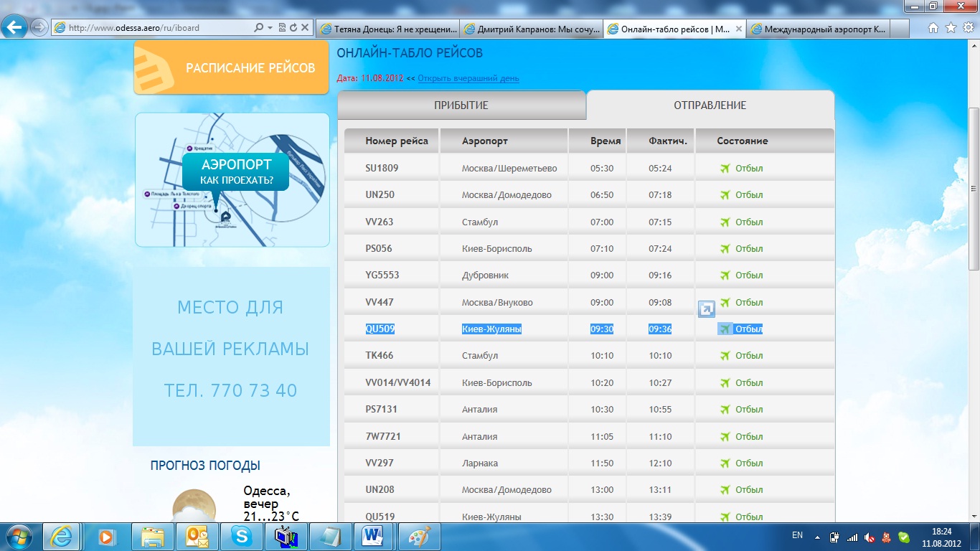Click the АЭРОПОРТ КАК ПРОЕХАТЬ map thumbnail
Screen dimensions: 980x551
[x=232, y=179]
